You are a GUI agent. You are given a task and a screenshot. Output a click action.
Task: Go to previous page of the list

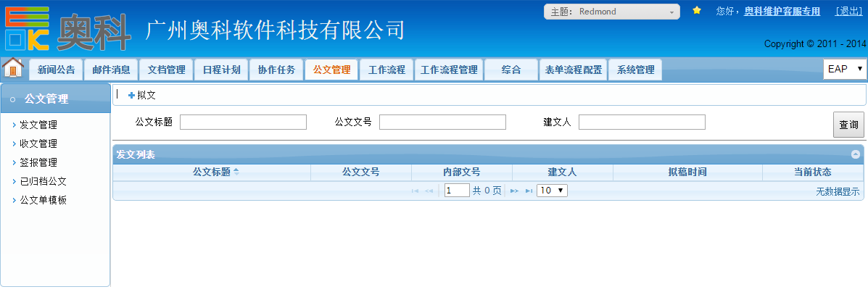tap(429, 191)
